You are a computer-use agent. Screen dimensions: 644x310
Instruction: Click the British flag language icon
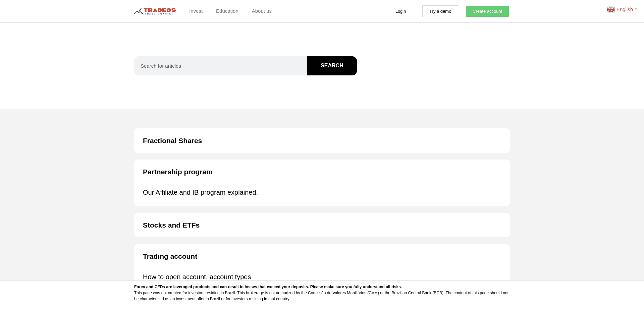click(x=611, y=9)
